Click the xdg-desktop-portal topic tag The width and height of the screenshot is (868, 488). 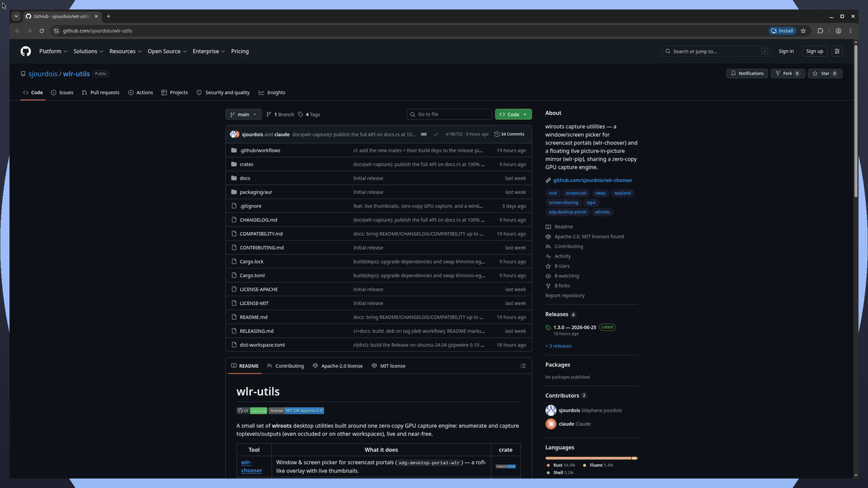pos(568,212)
